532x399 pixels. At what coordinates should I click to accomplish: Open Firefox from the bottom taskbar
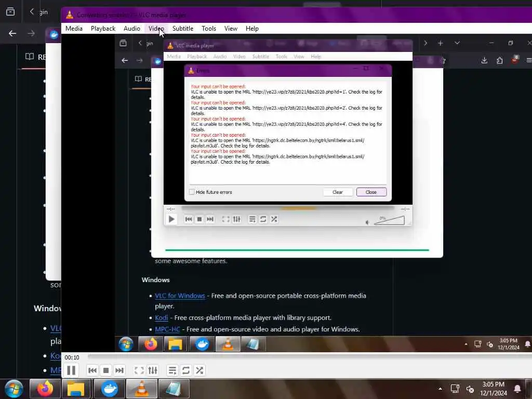coord(45,389)
